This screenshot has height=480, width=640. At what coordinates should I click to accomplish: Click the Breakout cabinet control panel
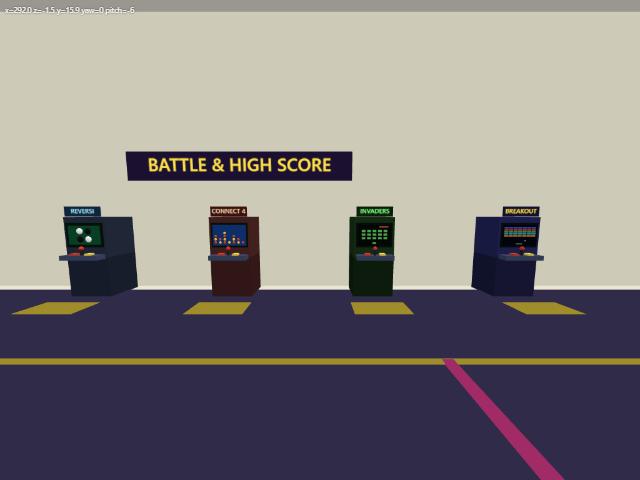click(x=521, y=257)
